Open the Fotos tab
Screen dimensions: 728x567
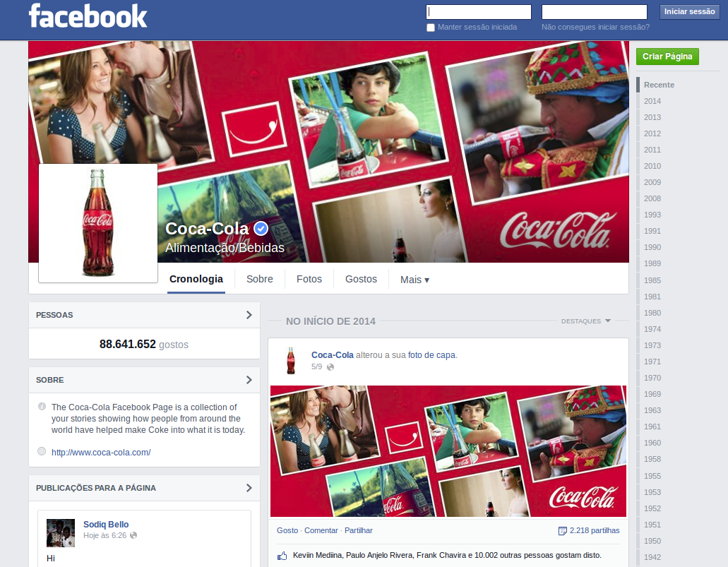point(309,279)
